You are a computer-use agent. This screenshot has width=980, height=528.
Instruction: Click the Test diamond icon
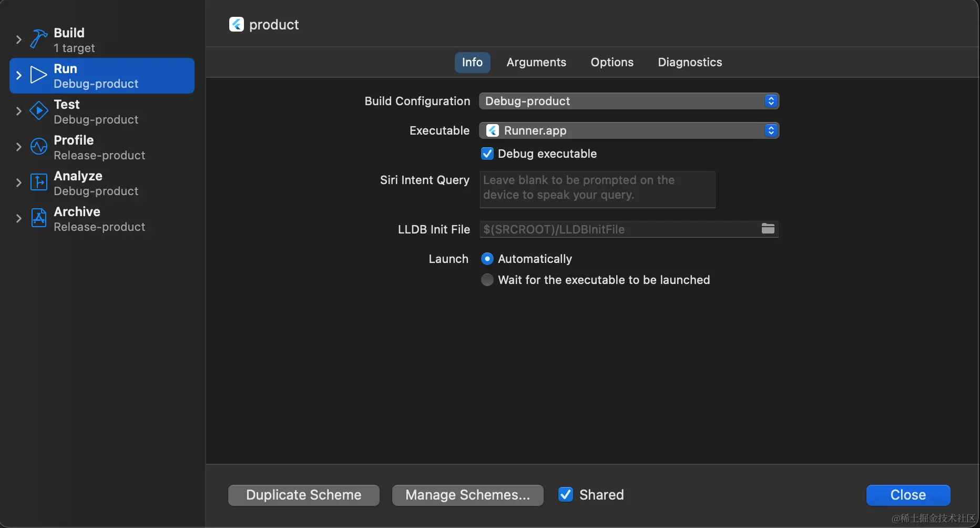[38, 111]
